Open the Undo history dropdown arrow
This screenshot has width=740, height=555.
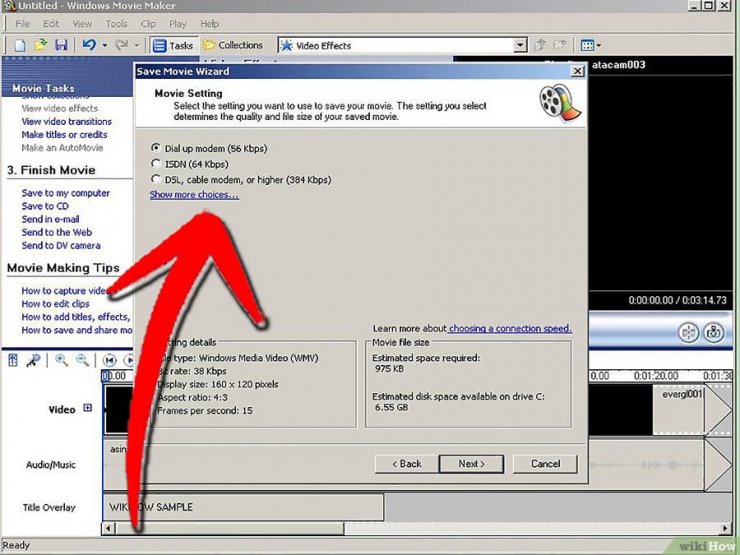[x=105, y=46]
